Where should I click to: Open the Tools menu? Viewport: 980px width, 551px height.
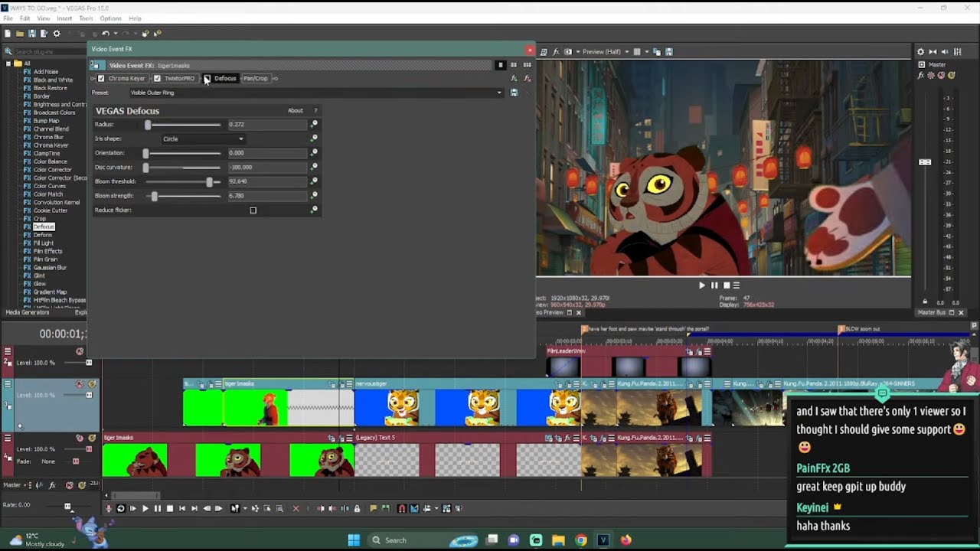86,18
